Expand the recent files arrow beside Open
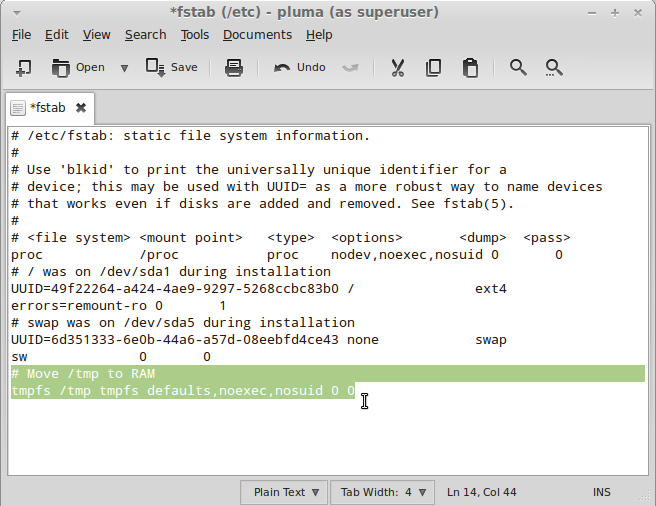 pyautogui.click(x=124, y=68)
